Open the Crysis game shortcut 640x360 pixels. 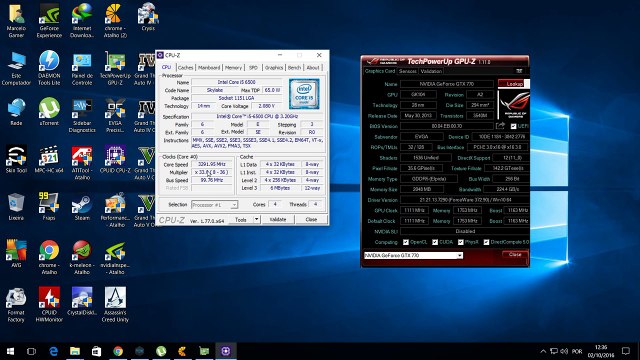[148, 17]
